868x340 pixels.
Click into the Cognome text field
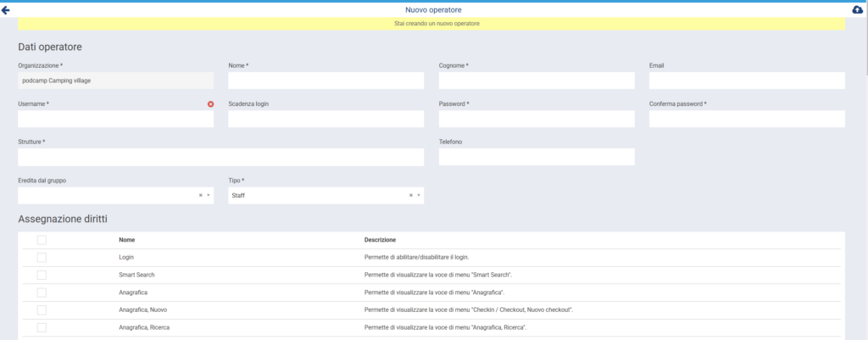(537, 81)
